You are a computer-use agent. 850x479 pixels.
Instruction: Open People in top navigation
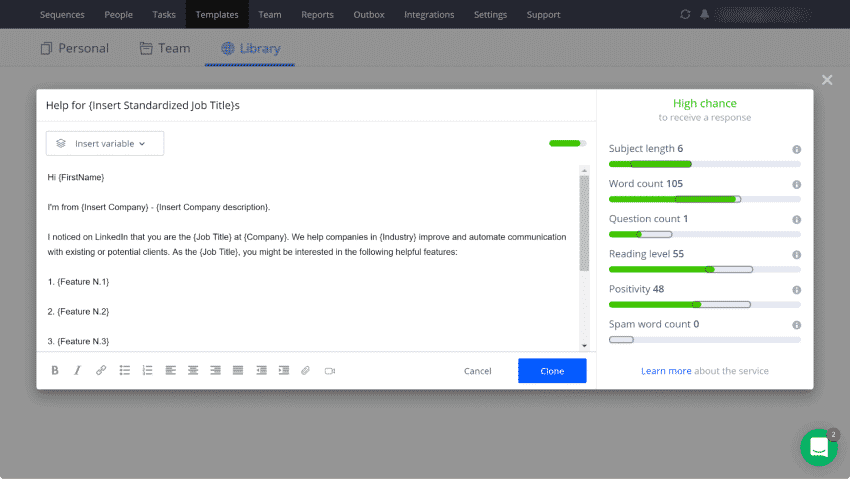coord(118,15)
